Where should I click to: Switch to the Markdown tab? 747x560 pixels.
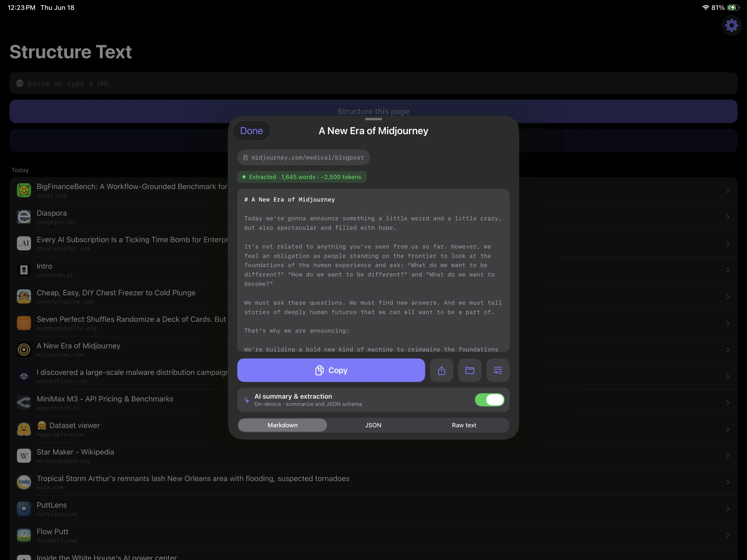283,425
